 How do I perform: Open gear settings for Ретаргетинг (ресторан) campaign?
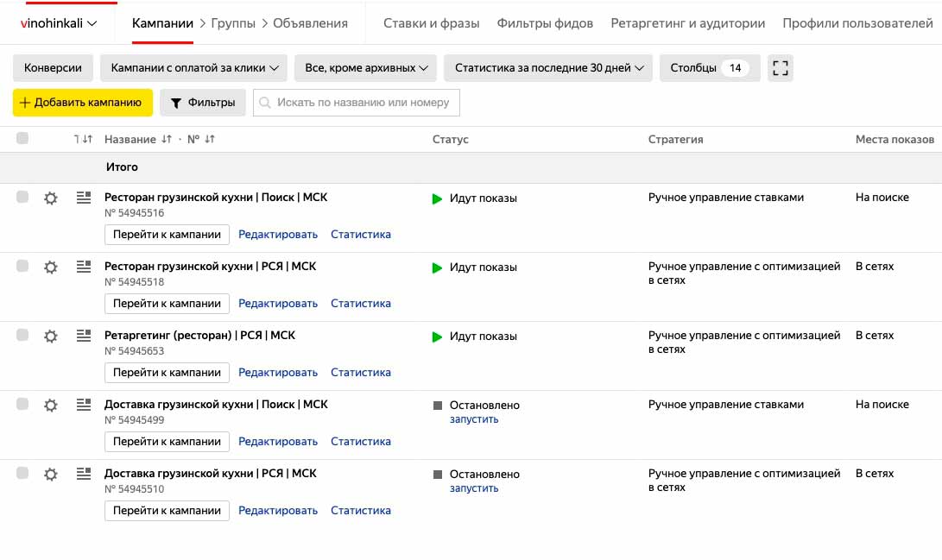51,337
